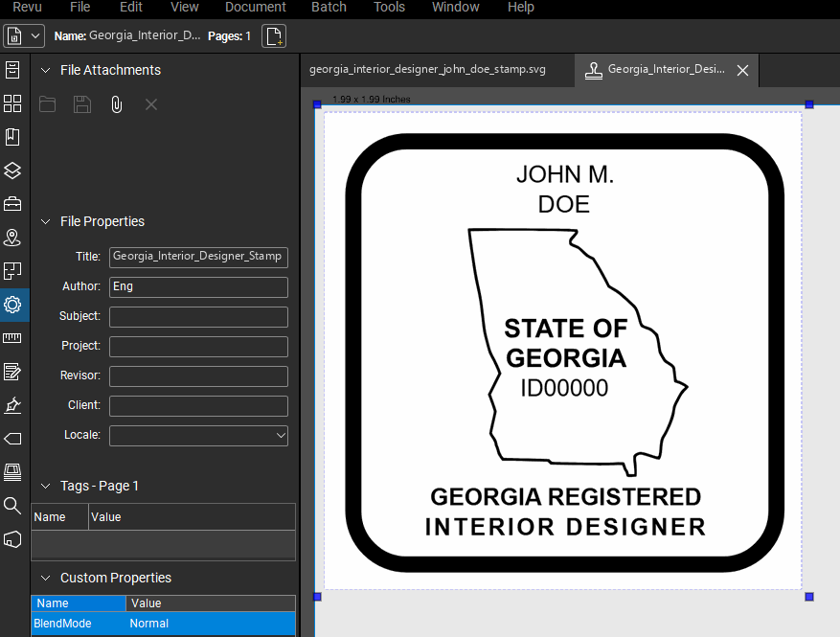Open the Revu menu
This screenshot has width=840, height=637.
[28, 7]
